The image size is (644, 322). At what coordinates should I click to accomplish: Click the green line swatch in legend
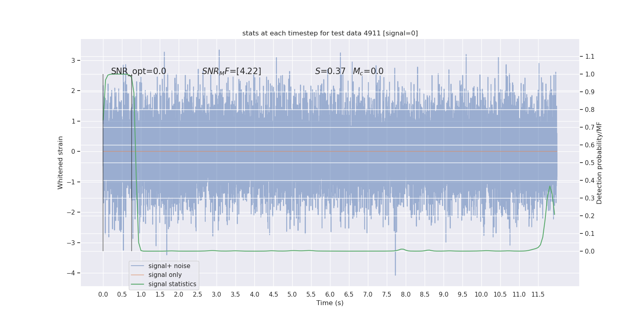138,284
